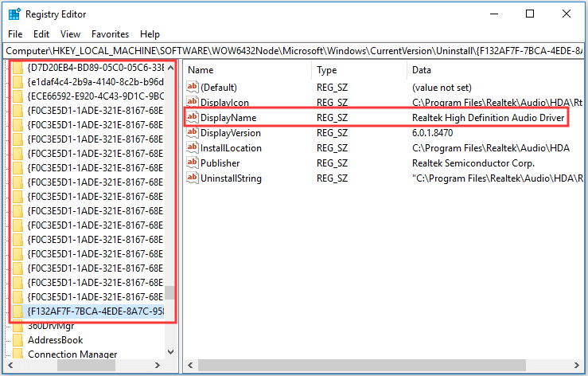Click the registry path address bar
Viewport: 588px width, 376px height.
coord(294,51)
